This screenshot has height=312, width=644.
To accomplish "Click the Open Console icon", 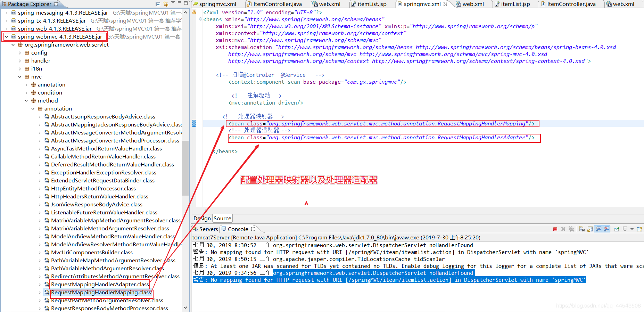I will click(x=639, y=229).
